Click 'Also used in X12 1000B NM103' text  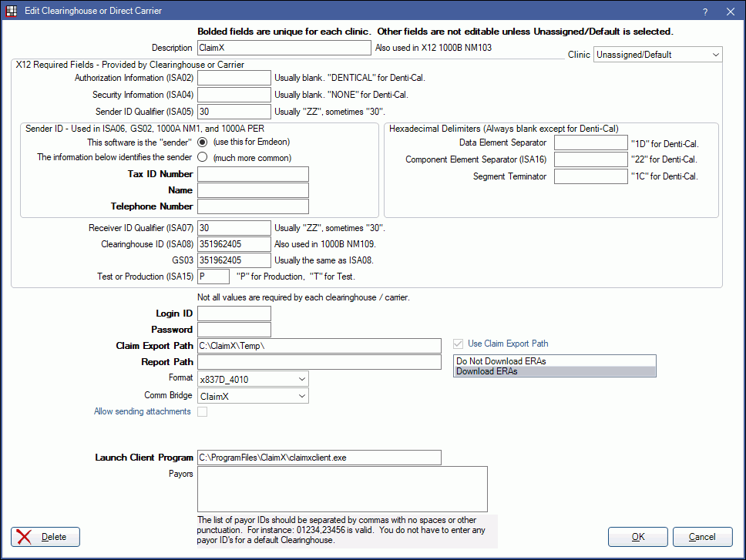[433, 48]
